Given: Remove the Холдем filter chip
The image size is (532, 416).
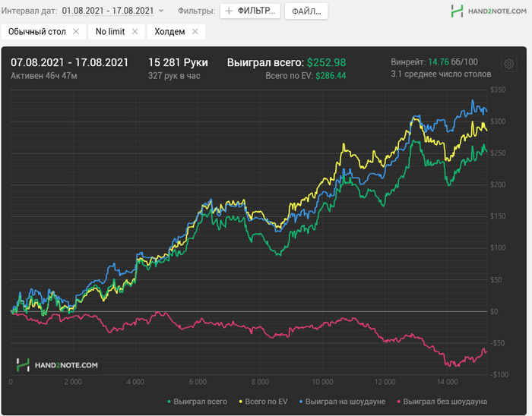Looking at the screenshot, I should tap(195, 32).
